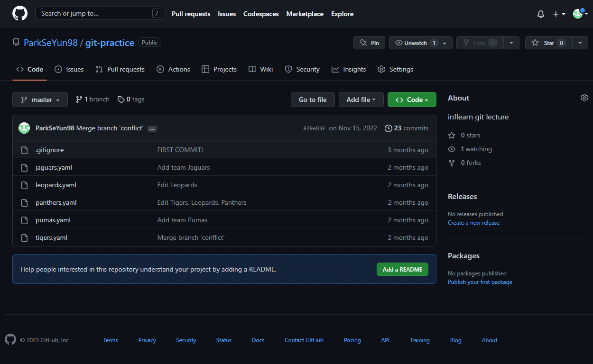Click Add a README button
The height and width of the screenshot is (364, 593).
point(402,269)
